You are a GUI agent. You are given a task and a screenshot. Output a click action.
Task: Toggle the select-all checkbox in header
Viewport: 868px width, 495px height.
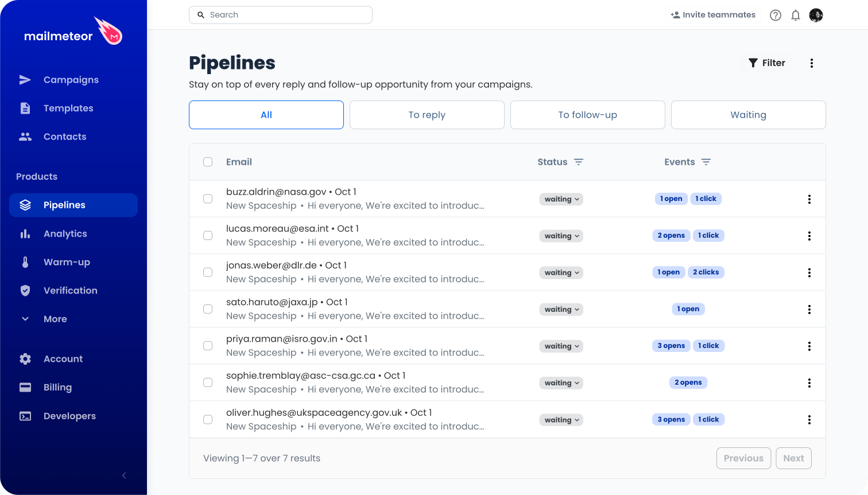pos(208,162)
